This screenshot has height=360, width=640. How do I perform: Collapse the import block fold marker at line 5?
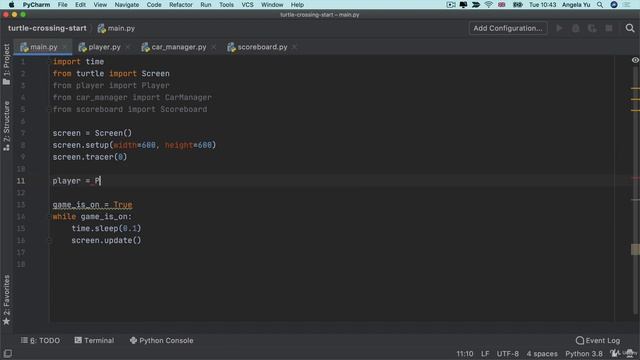click(x=50, y=109)
